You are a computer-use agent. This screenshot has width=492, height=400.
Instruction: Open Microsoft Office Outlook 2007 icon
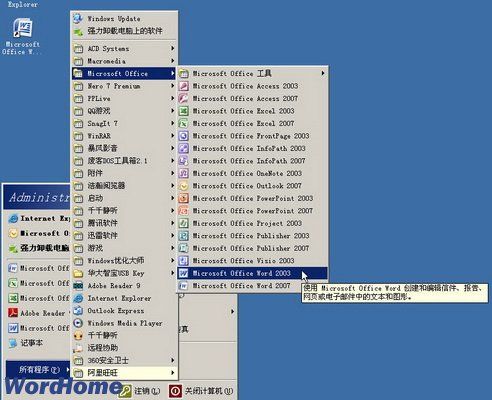[183, 186]
